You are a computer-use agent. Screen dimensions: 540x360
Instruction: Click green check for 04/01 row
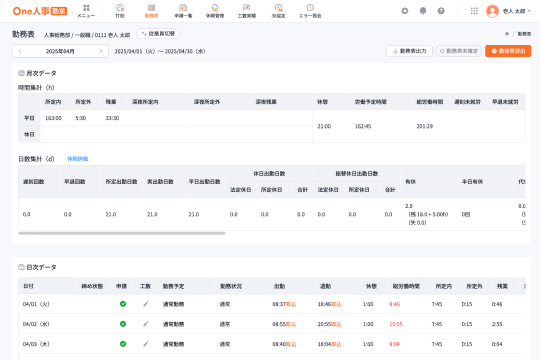coord(123,304)
